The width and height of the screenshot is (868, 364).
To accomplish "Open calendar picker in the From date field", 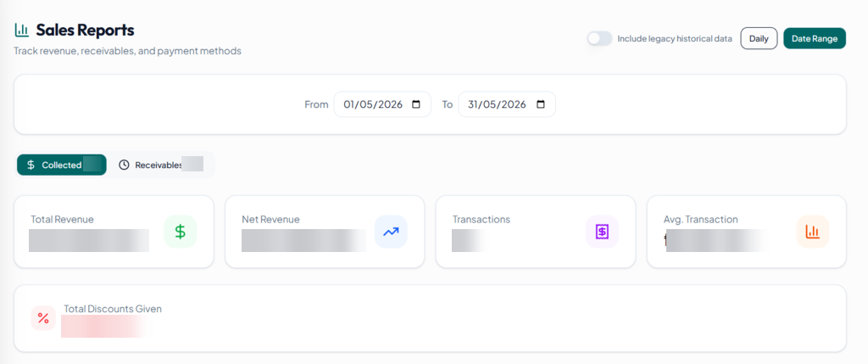I will coord(416,104).
